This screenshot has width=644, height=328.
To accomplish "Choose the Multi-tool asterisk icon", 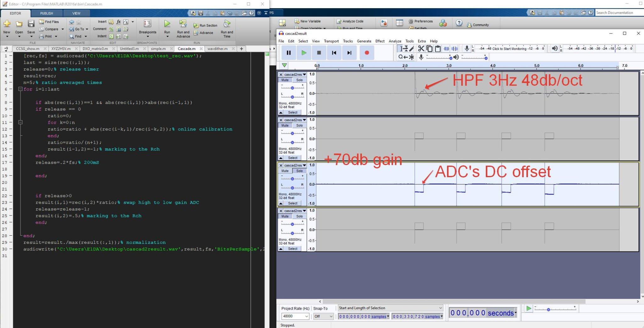I will click(x=411, y=57).
